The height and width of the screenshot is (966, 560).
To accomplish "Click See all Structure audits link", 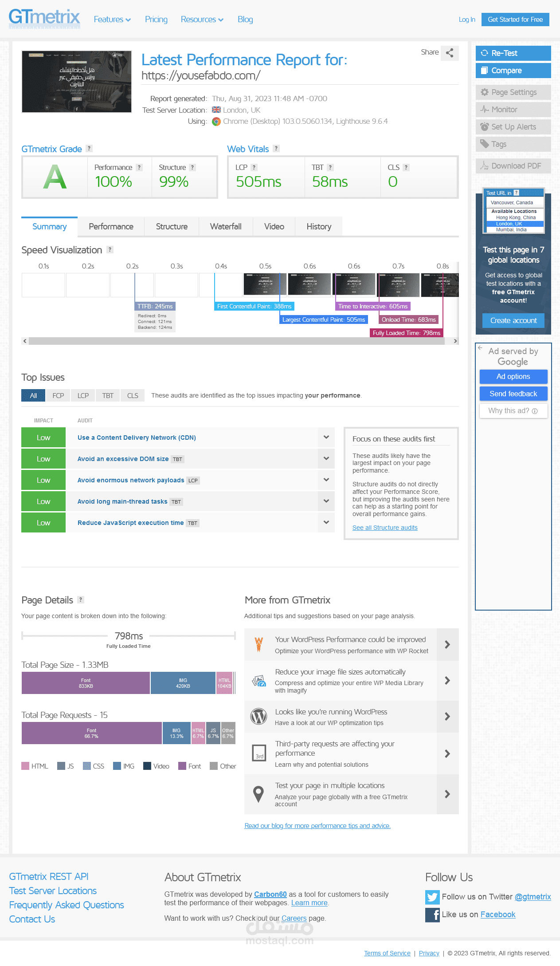I will coord(385,528).
